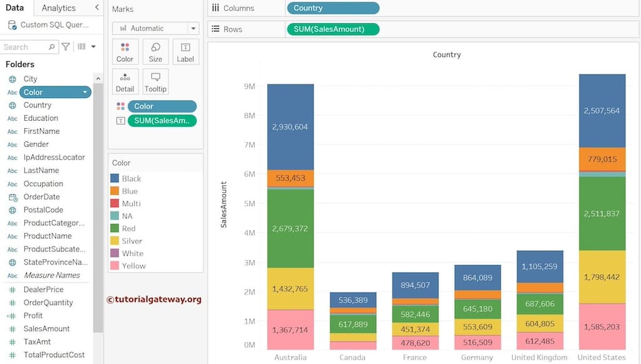Select the Data tab

pyautogui.click(x=14, y=8)
